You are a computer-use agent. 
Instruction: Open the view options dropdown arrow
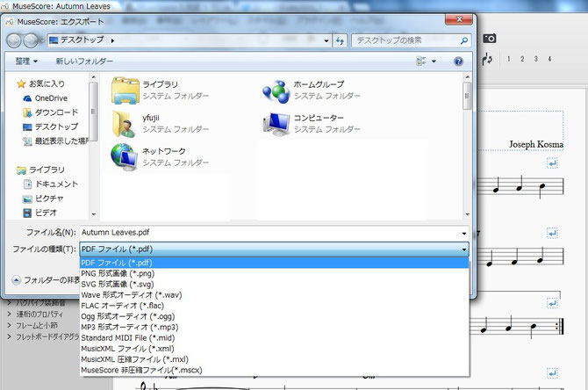(x=434, y=61)
